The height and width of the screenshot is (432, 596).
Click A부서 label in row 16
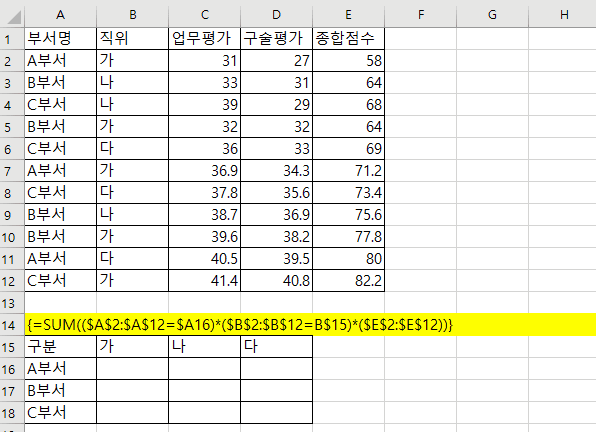pyautogui.click(x=60, y=369)
